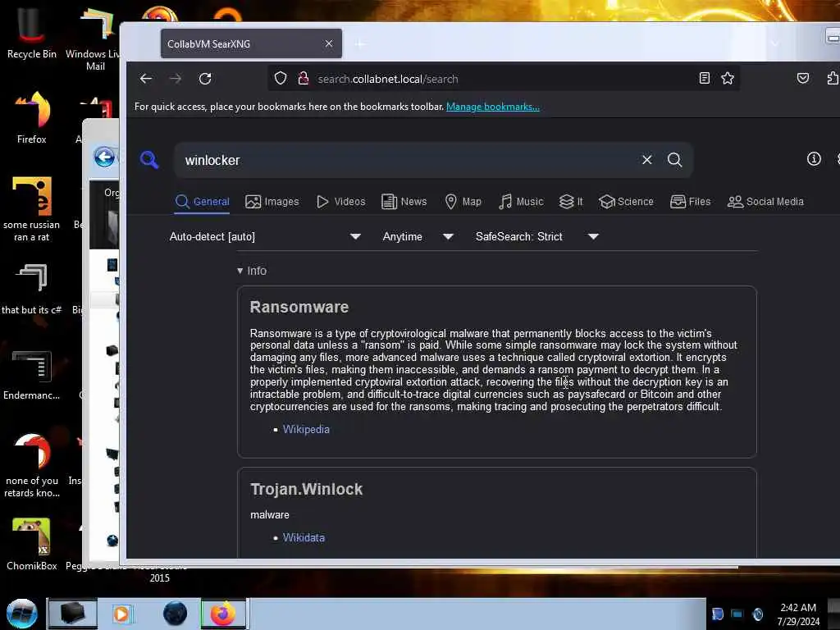Open Windows Live Mail desktop icon

(95, 39)
